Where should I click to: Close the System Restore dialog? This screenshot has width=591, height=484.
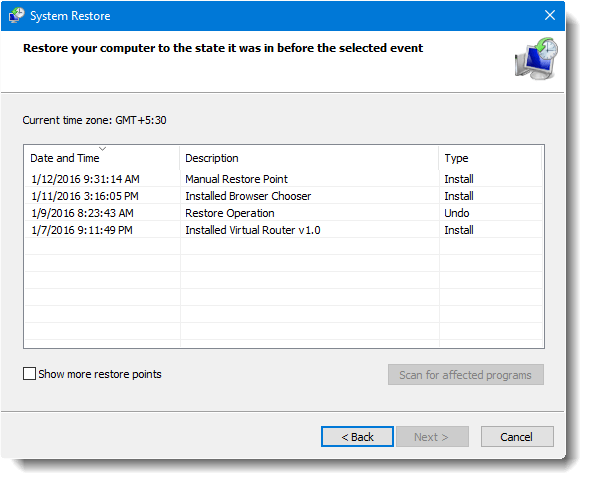550,15
